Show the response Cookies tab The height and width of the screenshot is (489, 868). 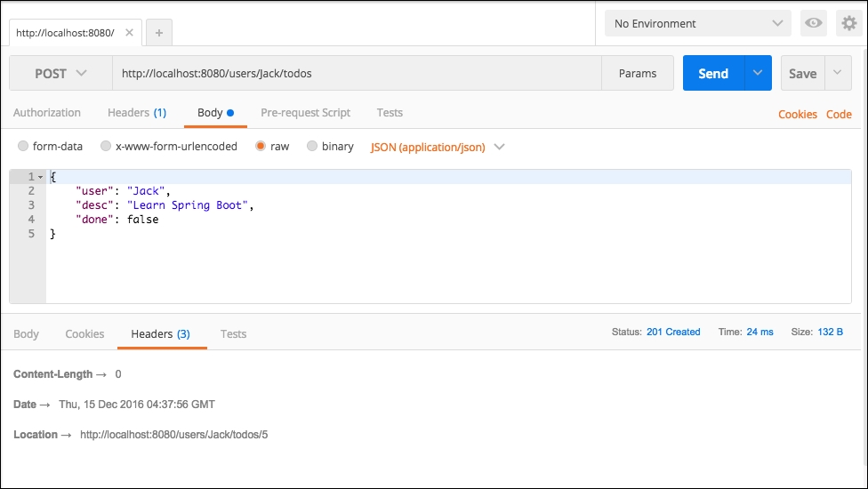[x=84, y=334]
